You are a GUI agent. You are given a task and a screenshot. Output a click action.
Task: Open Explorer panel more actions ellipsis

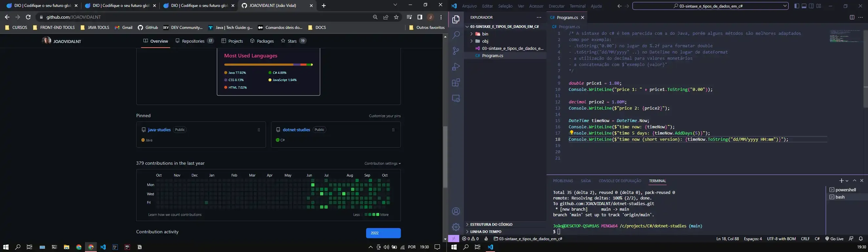click(x=539, y=17)
